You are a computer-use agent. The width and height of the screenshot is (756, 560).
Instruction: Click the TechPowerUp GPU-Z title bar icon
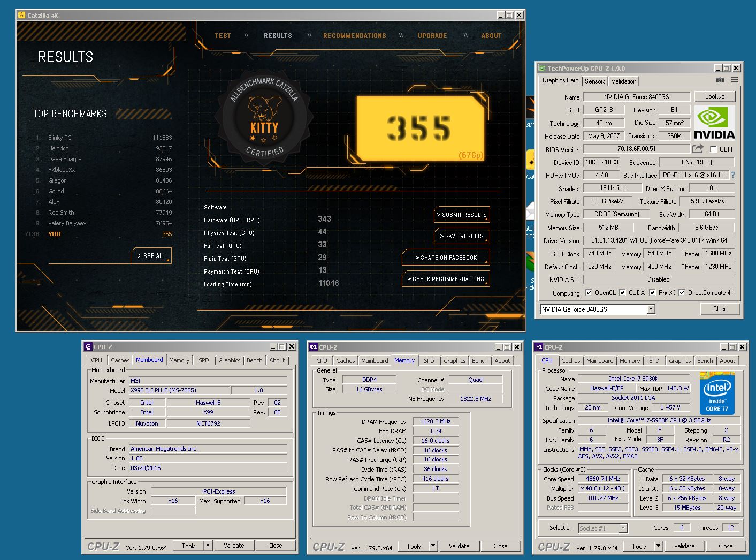click(542, 69)
